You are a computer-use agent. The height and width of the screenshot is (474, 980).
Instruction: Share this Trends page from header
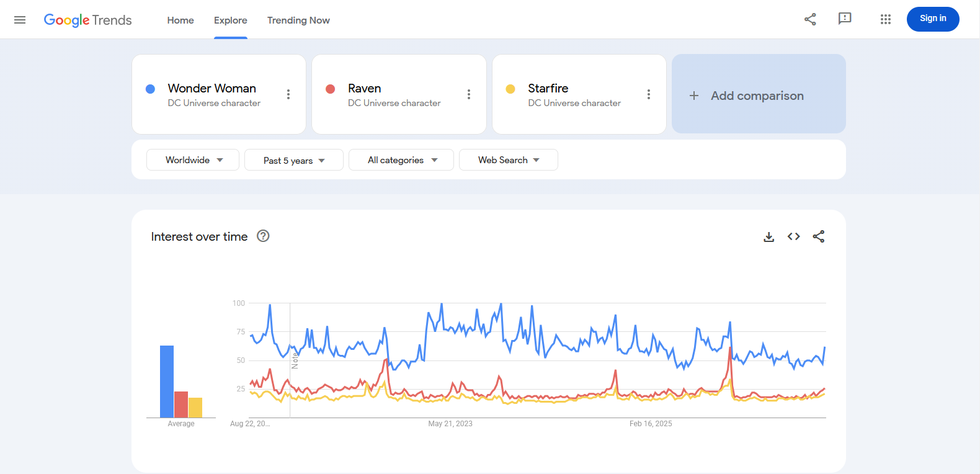pos(810,19)
